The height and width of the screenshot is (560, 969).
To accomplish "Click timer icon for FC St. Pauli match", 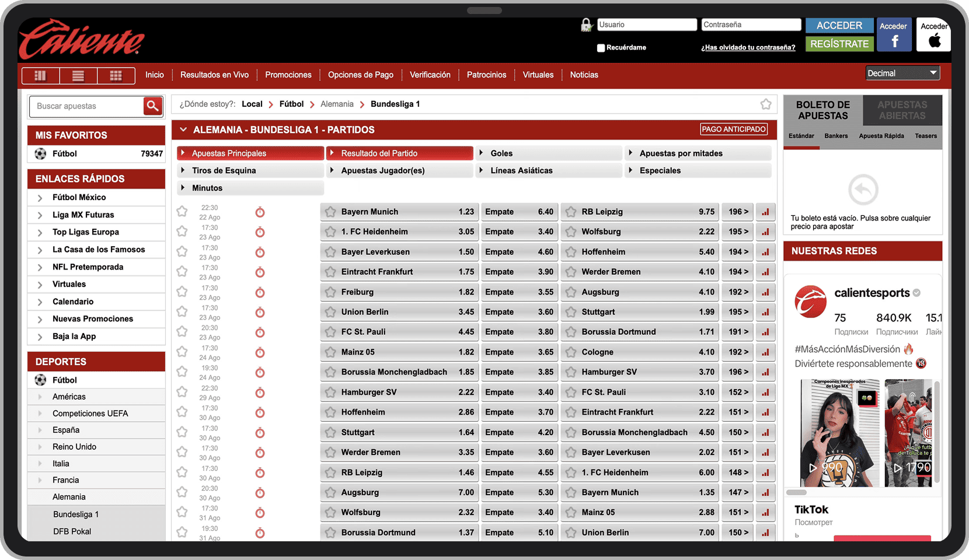I will point(260,332).
